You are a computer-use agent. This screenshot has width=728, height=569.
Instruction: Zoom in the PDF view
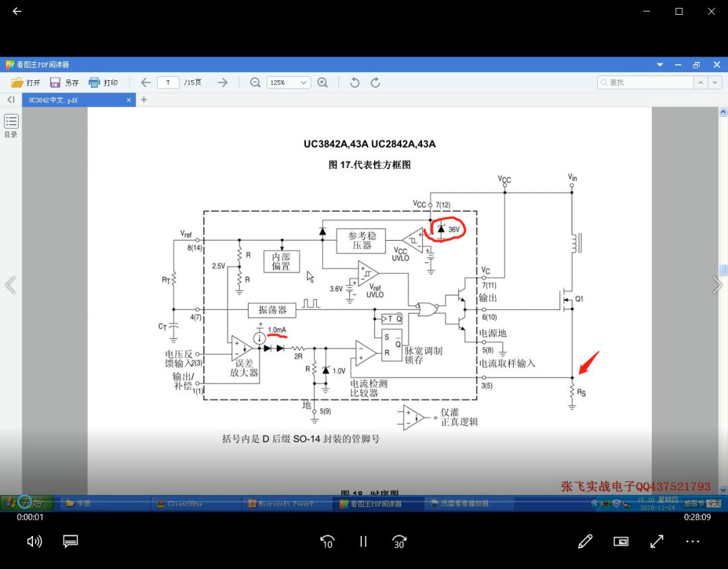pyautogui.click(x=323, y=83)
